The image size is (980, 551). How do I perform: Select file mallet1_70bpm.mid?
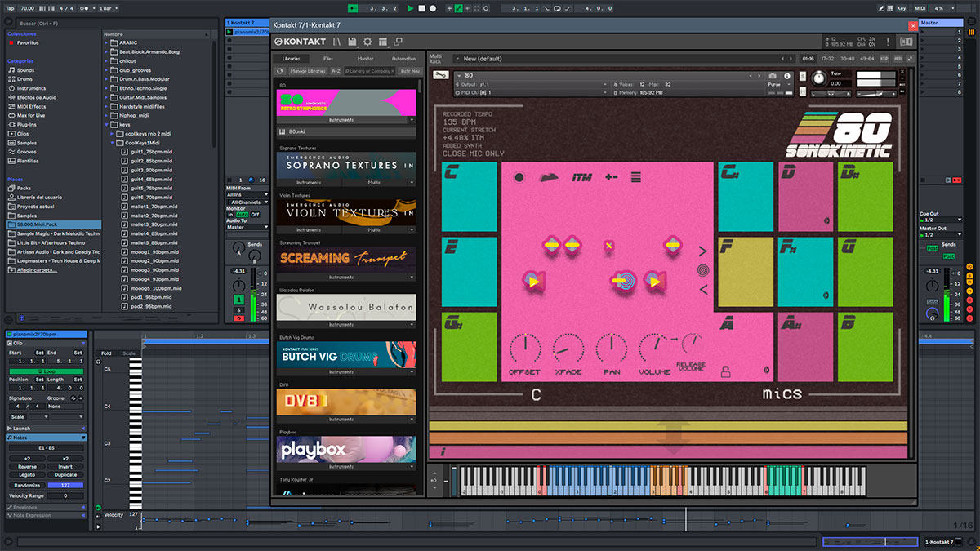click(x=149, y=206)
